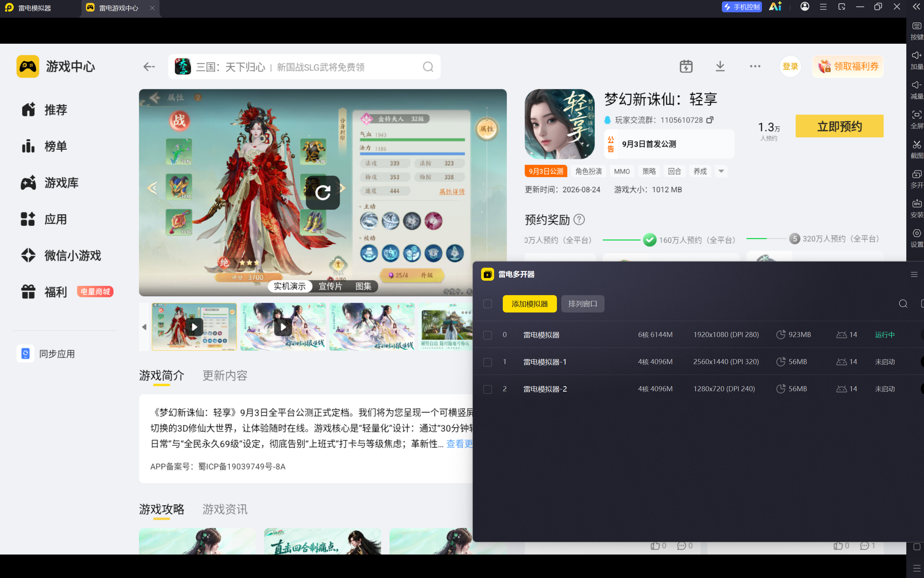
Task: Click the 手机控制 button in title bar
Action: (x=741, y=7)
